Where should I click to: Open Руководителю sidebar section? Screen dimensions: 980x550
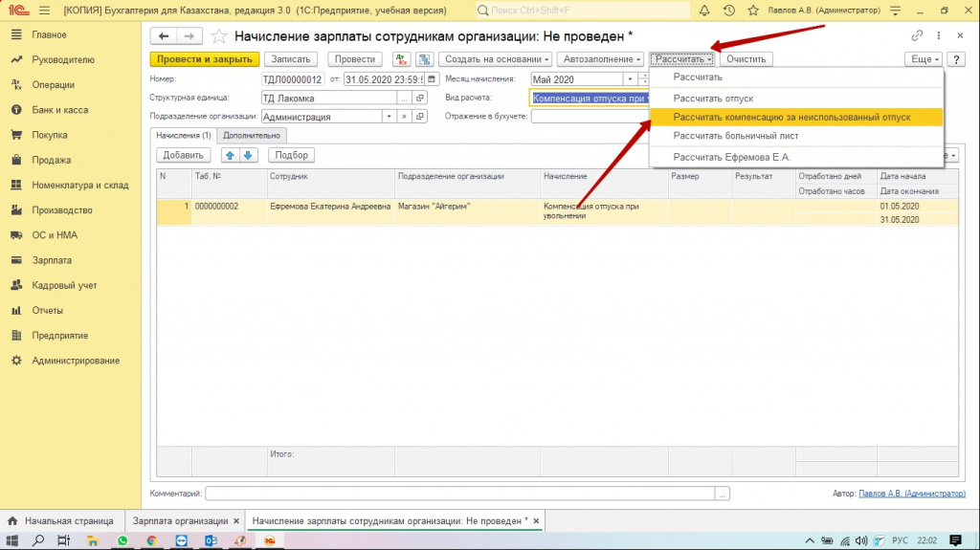coord(63,60)
